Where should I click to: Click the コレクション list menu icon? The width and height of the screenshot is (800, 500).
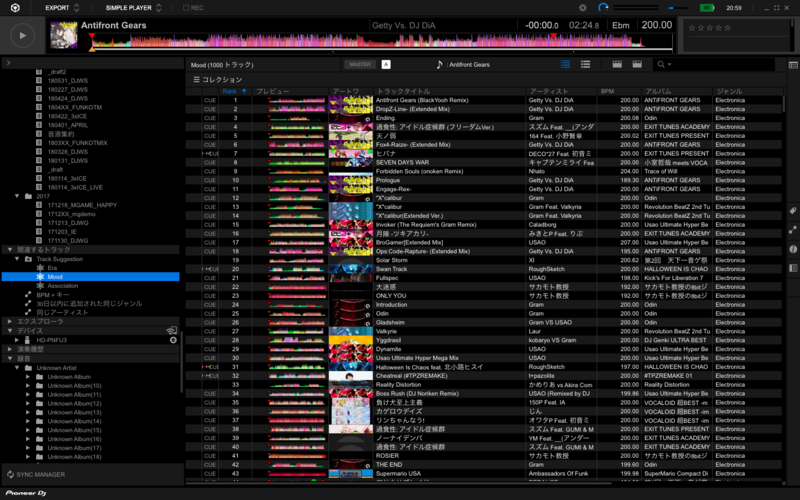(196, 79)
